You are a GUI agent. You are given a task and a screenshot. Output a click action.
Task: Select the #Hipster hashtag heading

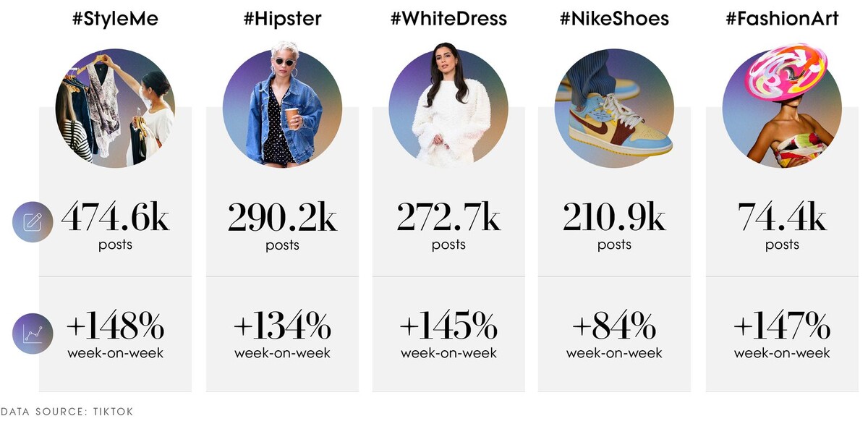[282, 20]
